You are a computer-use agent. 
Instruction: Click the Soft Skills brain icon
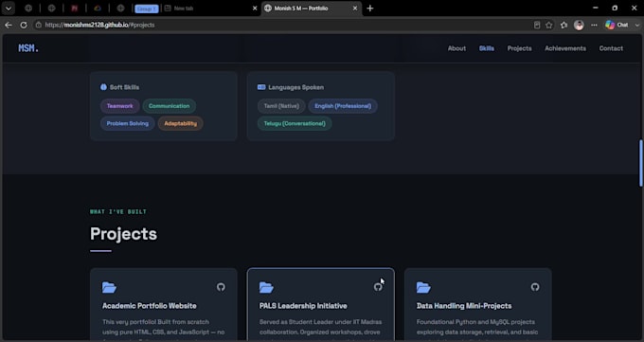pos(103,87)
